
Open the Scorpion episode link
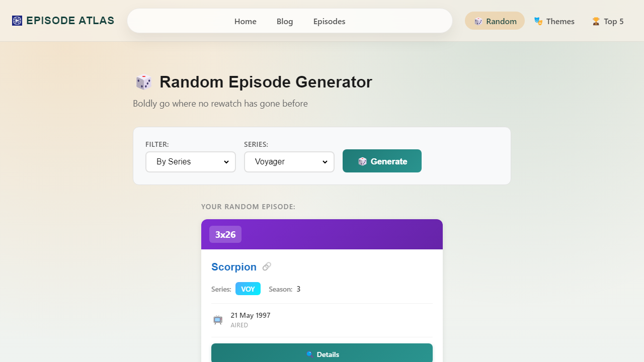[233, 266]
